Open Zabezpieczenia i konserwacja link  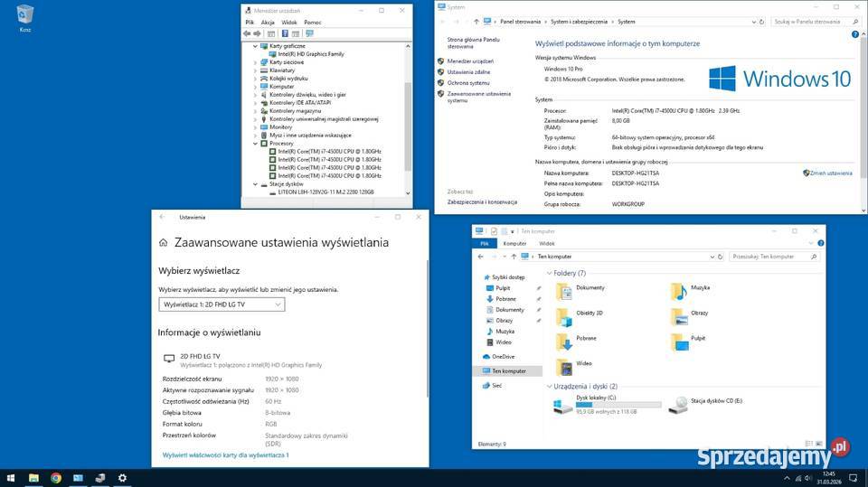[x=482, y=202]
